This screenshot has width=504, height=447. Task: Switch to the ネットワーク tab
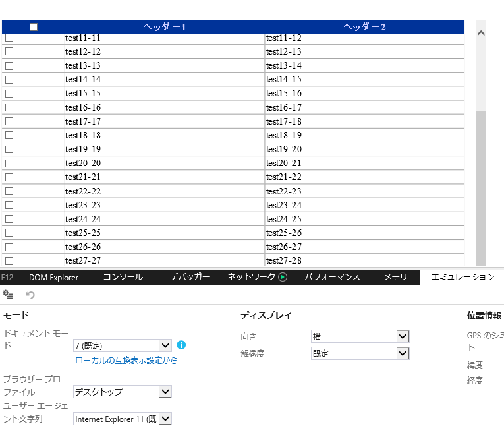[252, 277]
